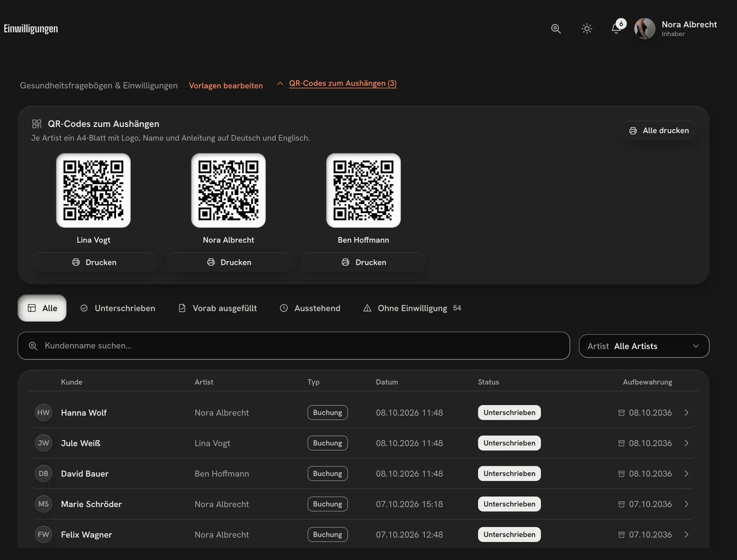
Task: Print Lina Vogt QR code
Action: pyautogui.click(x=94, y=262)
